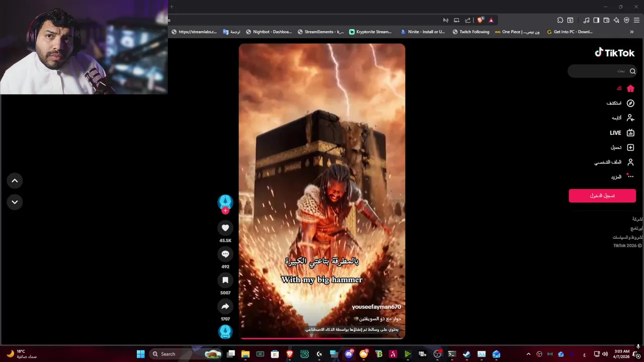The image size is (644, 362).
Task: Open Steam from the taskbar
Action: click(466, 354)
